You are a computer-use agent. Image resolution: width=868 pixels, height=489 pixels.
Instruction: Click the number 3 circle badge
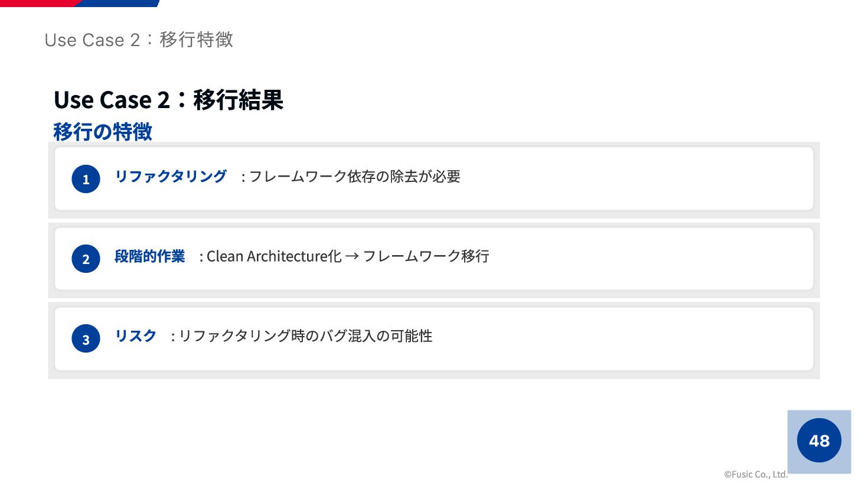click(86, 339)
